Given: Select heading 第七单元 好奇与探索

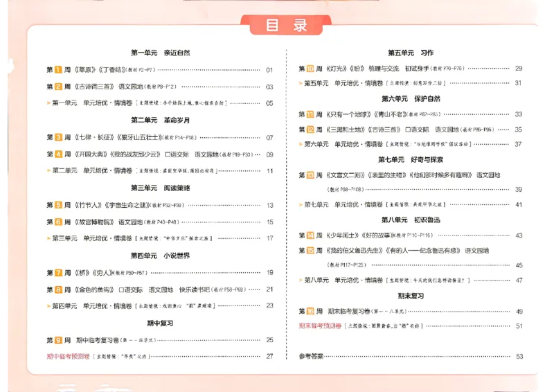Looking at the screenshot, I should (x=411, y=160).
